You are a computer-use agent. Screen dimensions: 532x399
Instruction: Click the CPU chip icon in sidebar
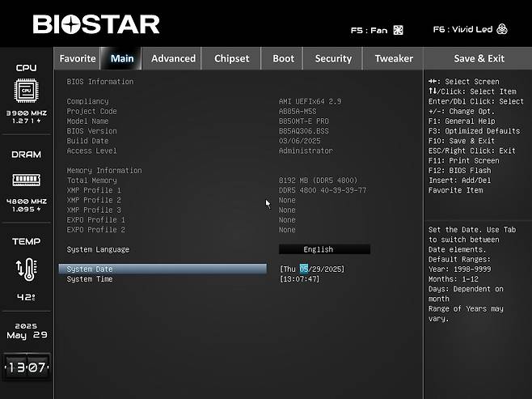point(26,91)
